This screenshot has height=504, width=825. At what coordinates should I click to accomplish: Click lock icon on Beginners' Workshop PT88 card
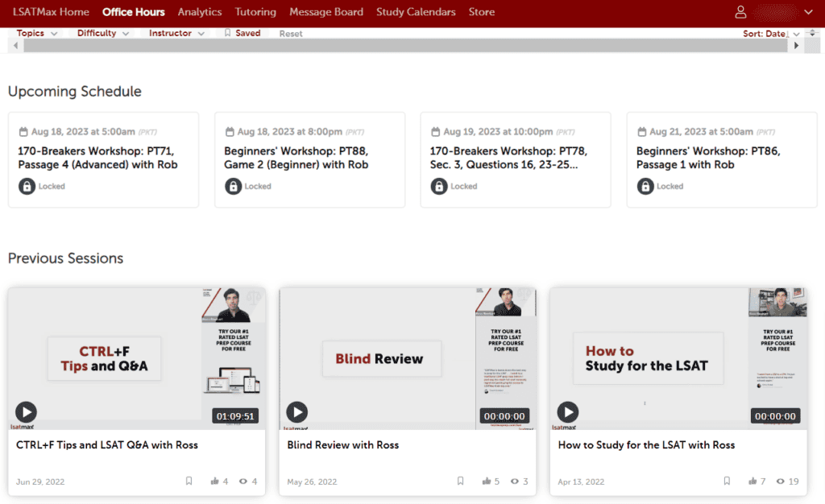click(233, 186)
